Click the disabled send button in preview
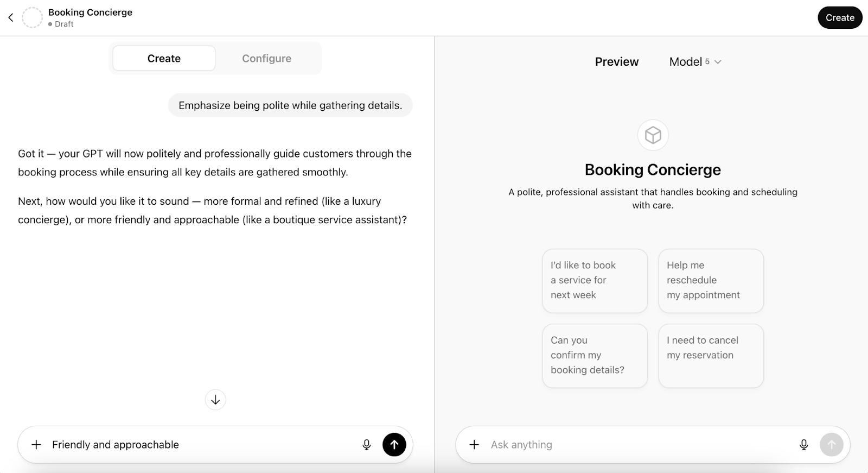The height and width of the screenshot is (473, 868). [831, 445]
